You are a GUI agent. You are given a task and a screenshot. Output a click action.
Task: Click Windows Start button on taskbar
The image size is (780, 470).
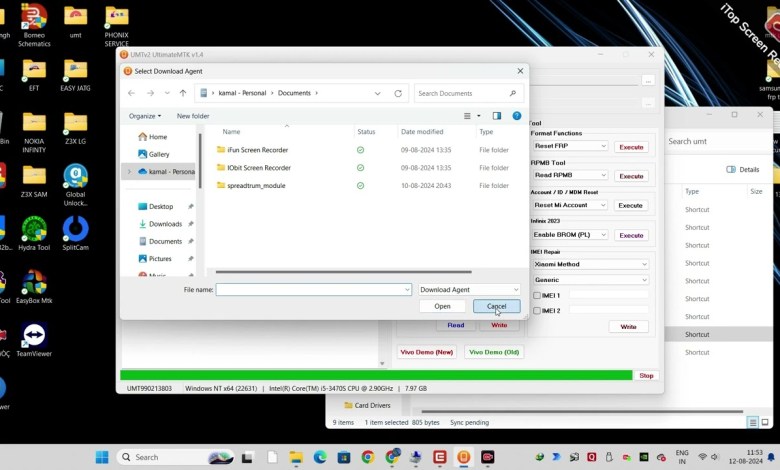(102, 457)
